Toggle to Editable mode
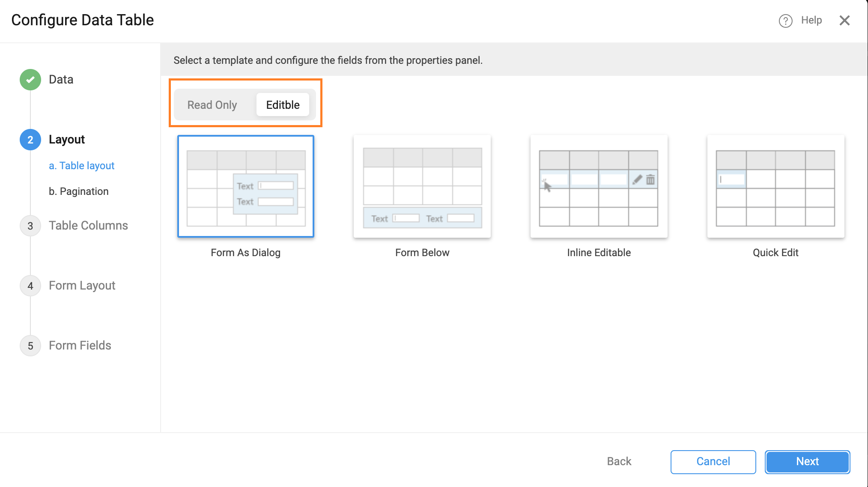Image resolution: width=868 pixels, height=487 pixels. point(283,105)
